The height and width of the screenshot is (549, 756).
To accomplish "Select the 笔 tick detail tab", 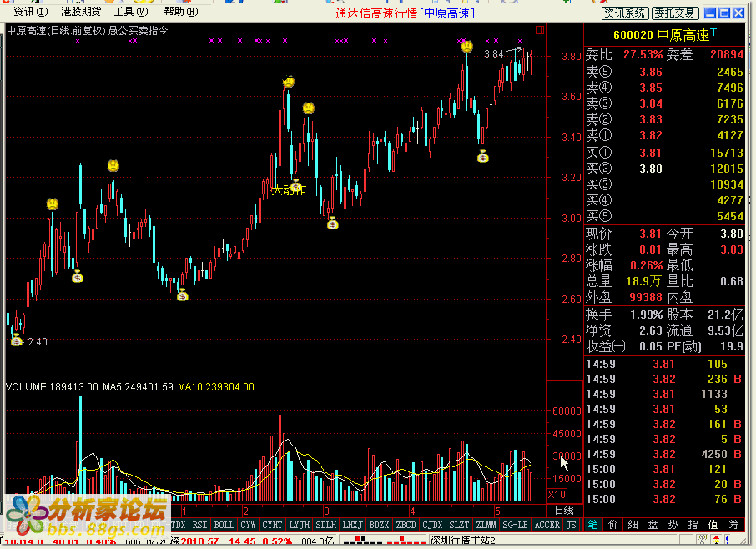I will pos(592,525).
